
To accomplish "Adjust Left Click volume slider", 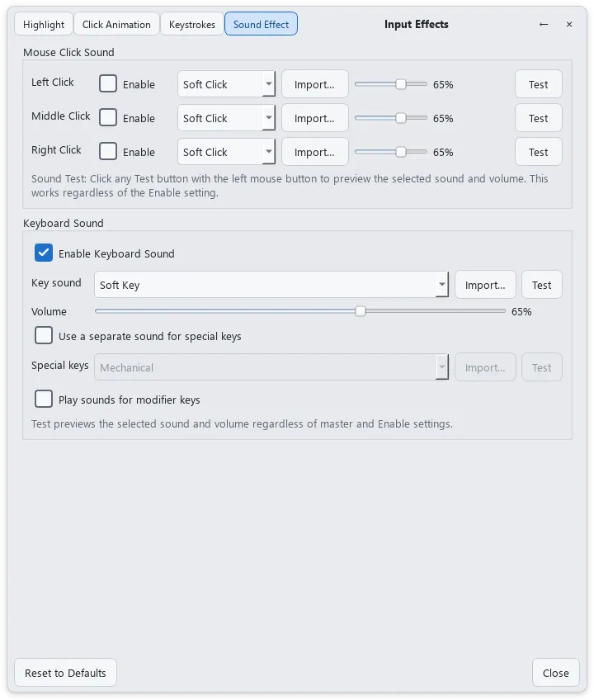I will point(391,84).
